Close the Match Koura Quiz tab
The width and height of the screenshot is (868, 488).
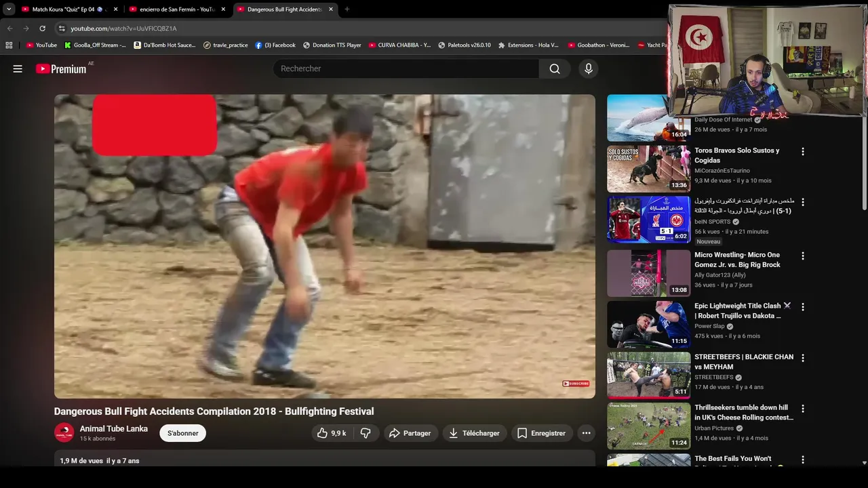click(116, 9)
